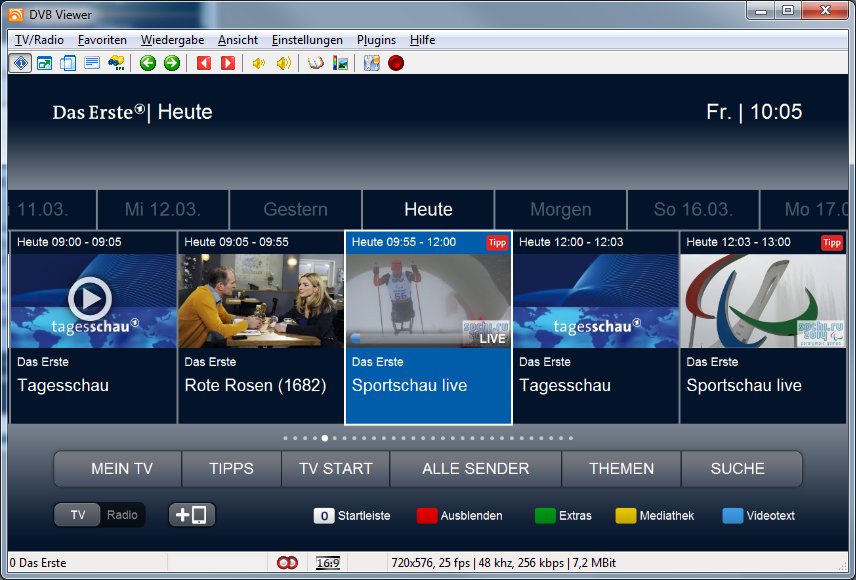Viewport: 856px width, 580px height.
Task: Enable Ausblenden using the red color key
Action: [425, 516]
